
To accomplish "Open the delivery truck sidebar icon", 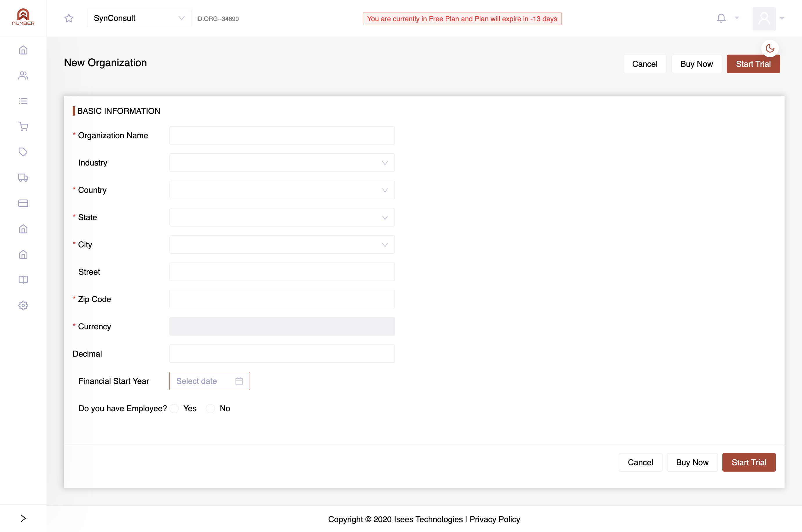I will click(23, 177).
